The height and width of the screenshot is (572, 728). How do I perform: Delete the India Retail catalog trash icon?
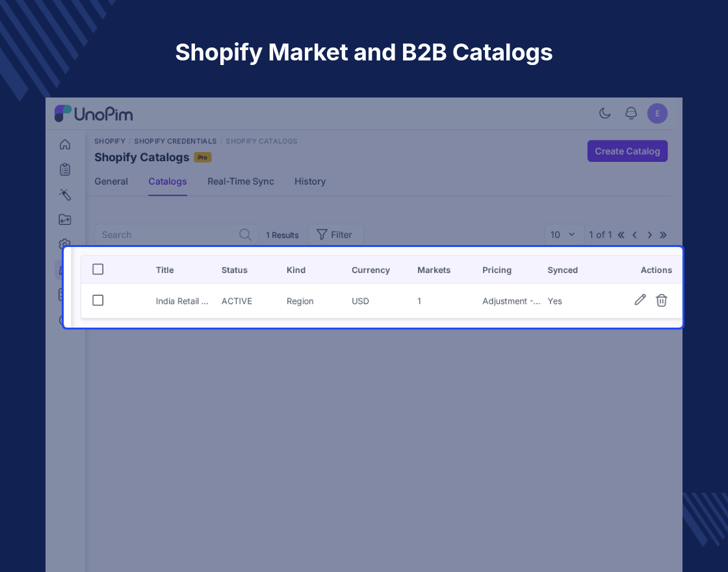pyautogui.click(x=662, y=300)
